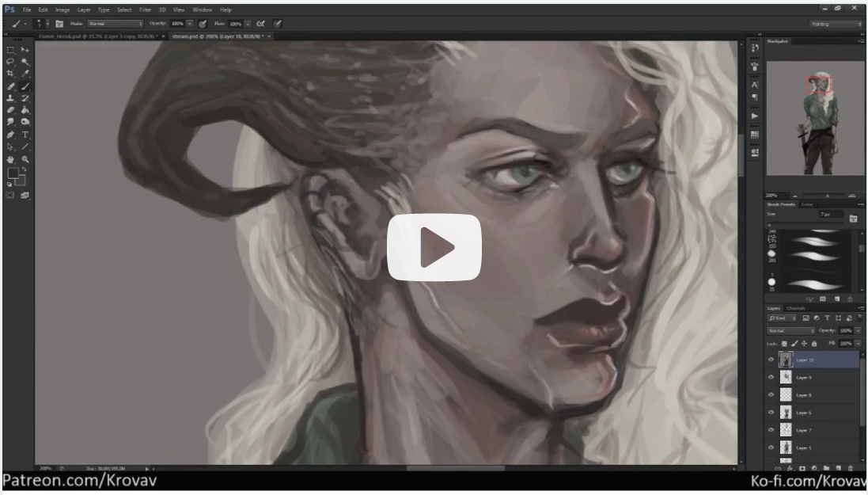Open brush Flow dropdown arrow
Screen dimensions: 868x495
(248, 24)
